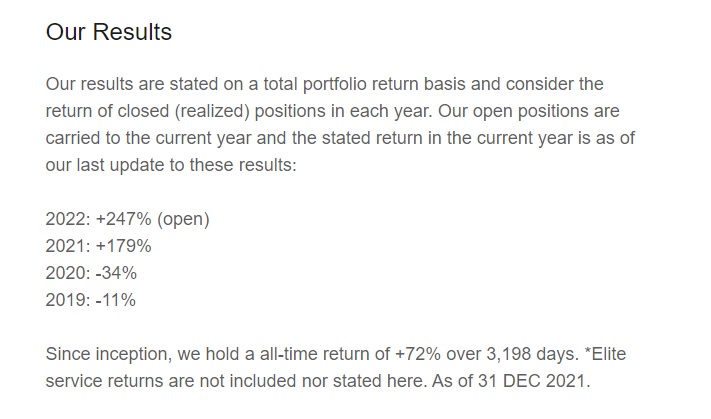Click the "+179%" percentage value
Screen dimensions: 711x419
[124, 246]
